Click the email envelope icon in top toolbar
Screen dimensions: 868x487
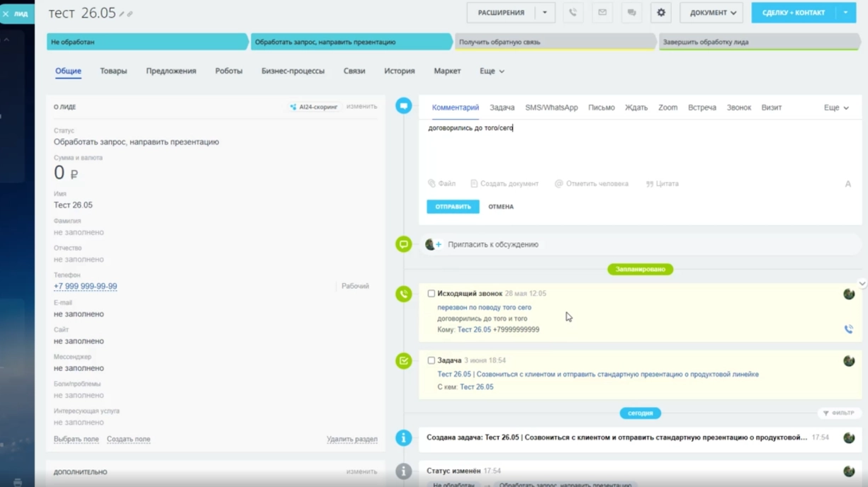click(x=602, y=13)
